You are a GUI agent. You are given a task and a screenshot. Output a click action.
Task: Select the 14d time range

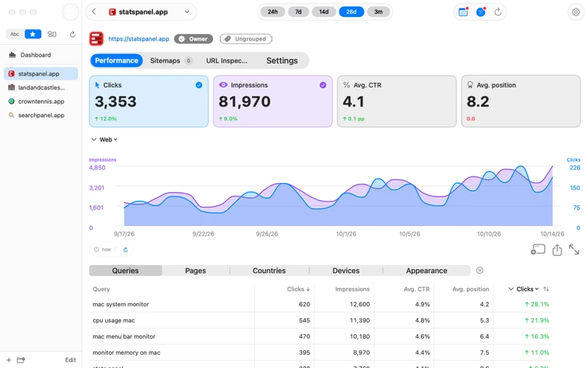point(323,12)
